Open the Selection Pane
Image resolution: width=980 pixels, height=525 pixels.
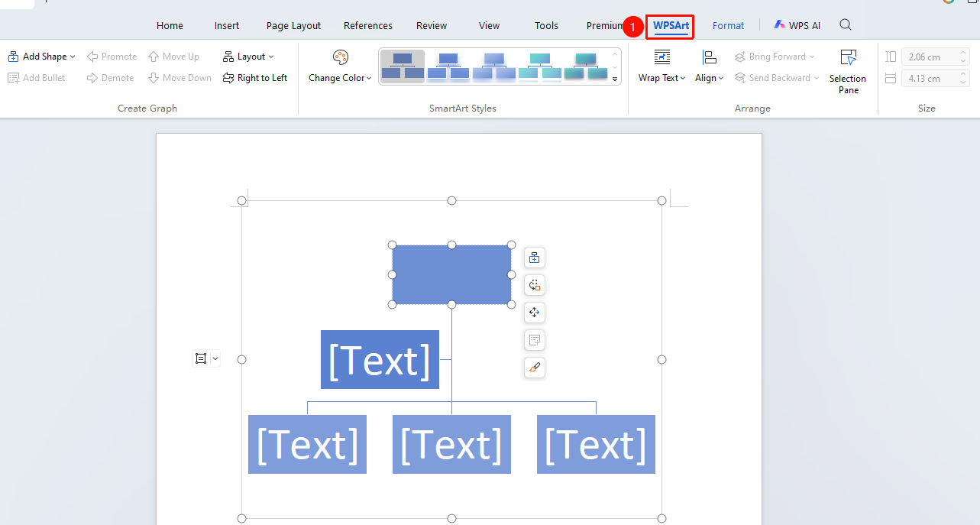click(848, 71)
